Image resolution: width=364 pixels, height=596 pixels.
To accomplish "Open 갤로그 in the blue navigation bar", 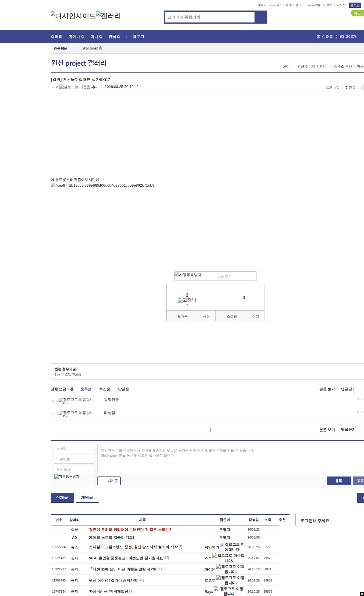I will click(138, 37).
